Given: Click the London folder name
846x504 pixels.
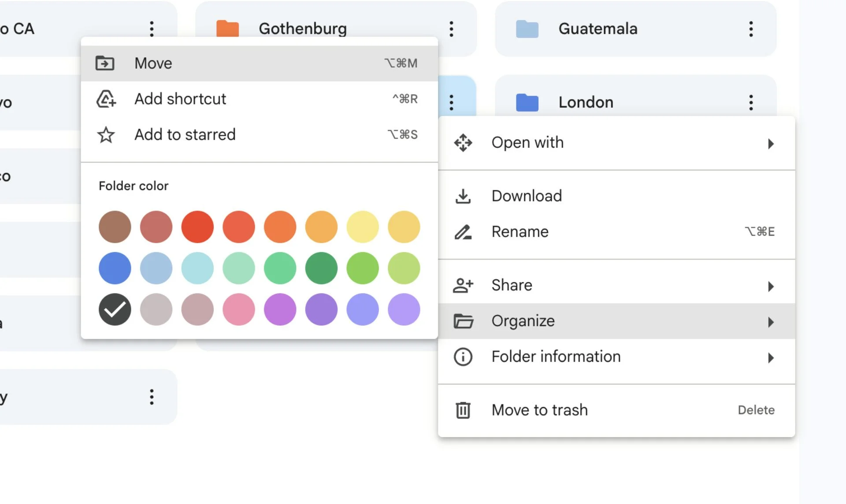Looking at the screenshot, I should (x=586, y=103).
